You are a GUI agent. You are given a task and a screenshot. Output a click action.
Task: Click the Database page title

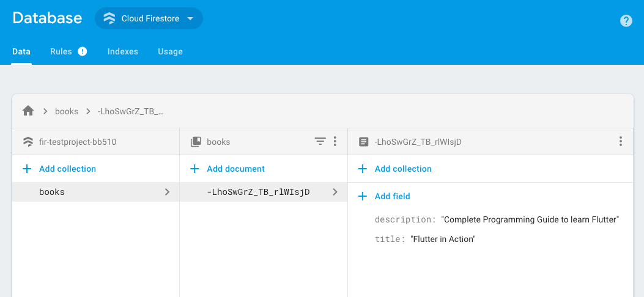(47, 18)
